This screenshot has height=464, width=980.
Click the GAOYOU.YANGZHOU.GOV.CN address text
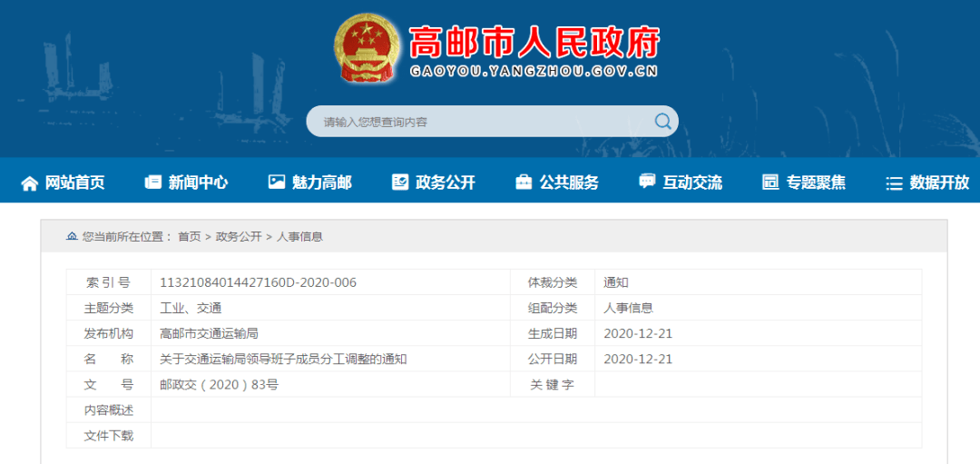534,72
